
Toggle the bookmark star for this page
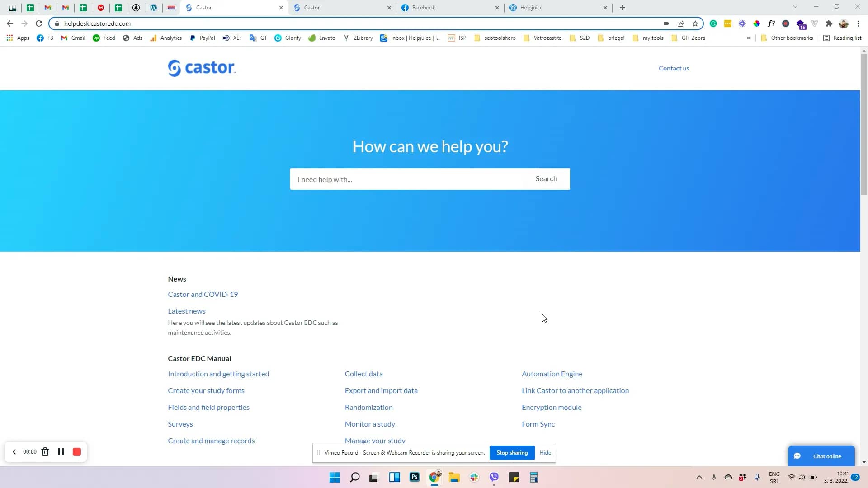click(695, 23)
